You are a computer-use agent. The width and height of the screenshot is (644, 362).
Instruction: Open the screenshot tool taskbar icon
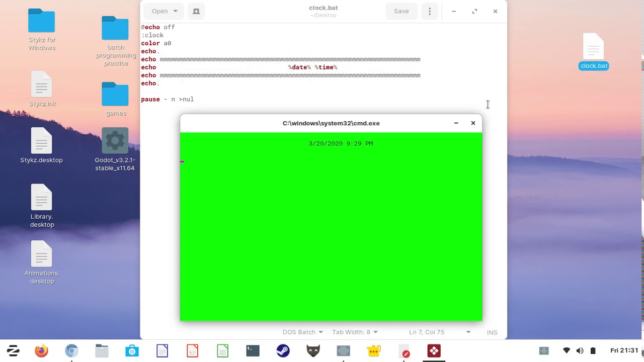pyautogui.click(x=343, y=351)
